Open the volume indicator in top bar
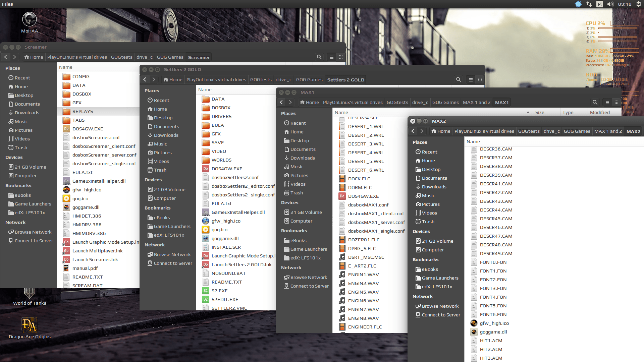This screenshot has width=644, height=362. coord(610,4)
